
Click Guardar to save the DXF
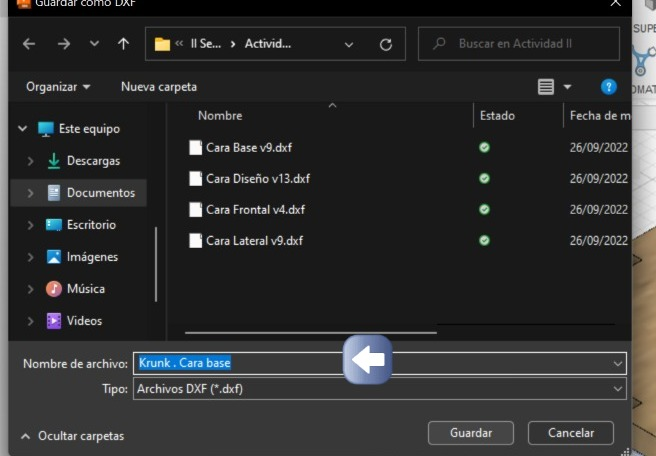pos(471,433)
